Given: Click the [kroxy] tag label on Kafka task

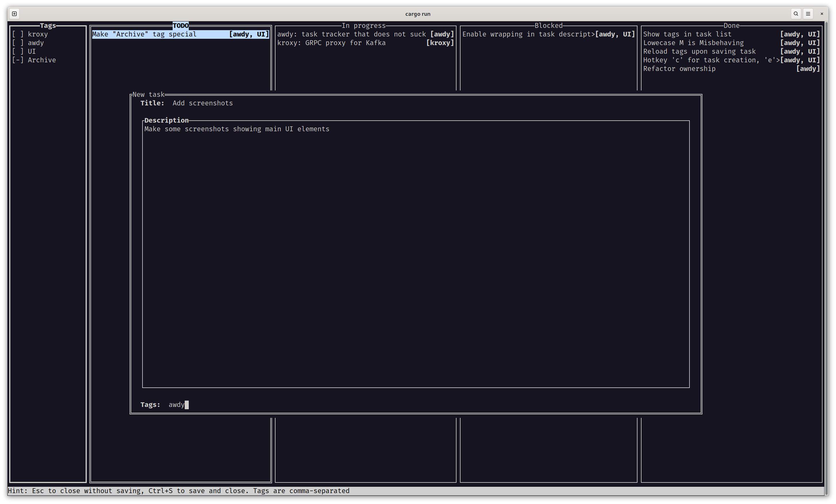Looking at the screenshot, I should tap(440, 43).
